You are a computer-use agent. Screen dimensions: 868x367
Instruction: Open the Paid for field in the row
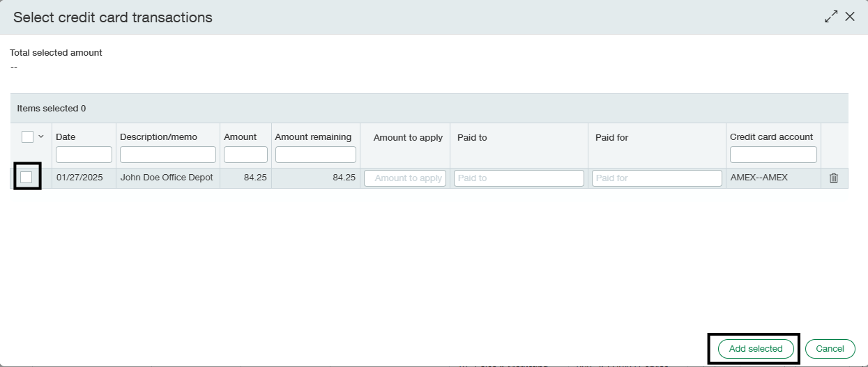(657, 178)
